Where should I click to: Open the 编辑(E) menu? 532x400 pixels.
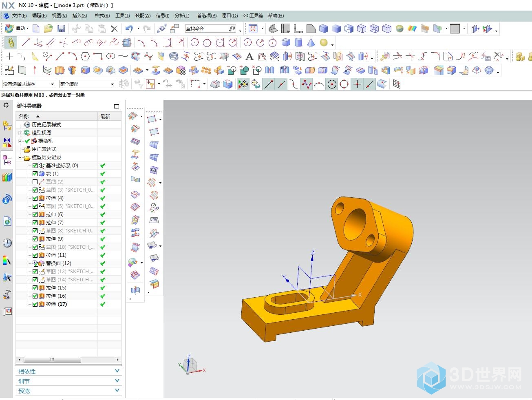pyautogui.click(x=39, y=15)
